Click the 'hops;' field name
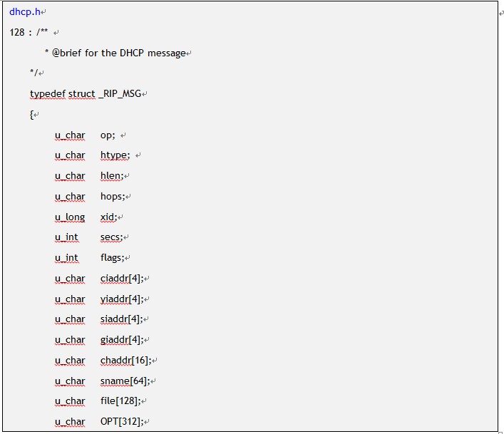The image size is (504, 434). (113, 197)
